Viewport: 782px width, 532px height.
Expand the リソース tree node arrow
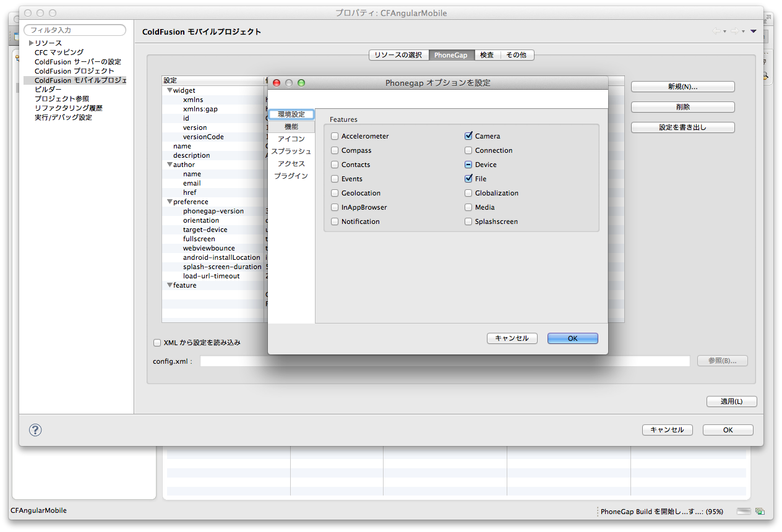pos(31,43)
